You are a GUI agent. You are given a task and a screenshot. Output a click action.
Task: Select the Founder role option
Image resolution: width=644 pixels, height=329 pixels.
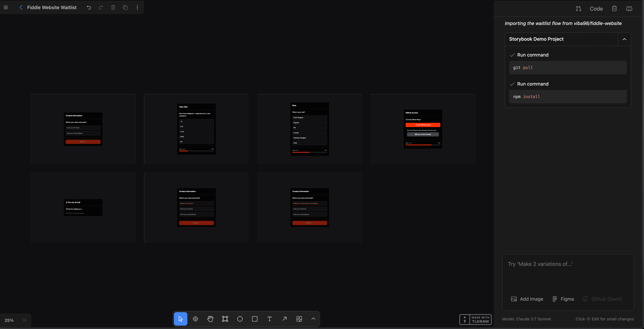(x=310, y=133)
